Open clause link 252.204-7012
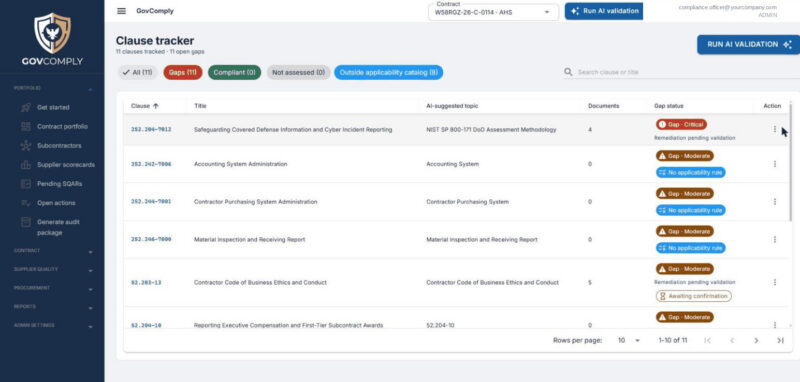This screenshot has width=800, height=382. click(x=151, y=130)
